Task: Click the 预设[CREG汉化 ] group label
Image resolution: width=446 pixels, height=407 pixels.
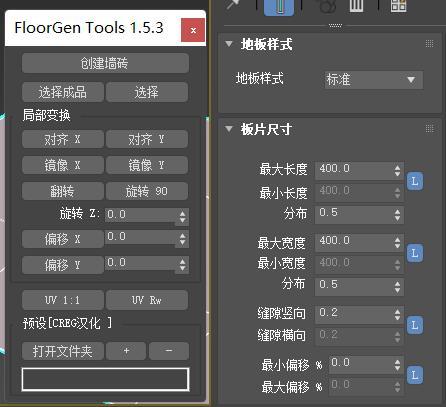Action: tap(67, 323)
